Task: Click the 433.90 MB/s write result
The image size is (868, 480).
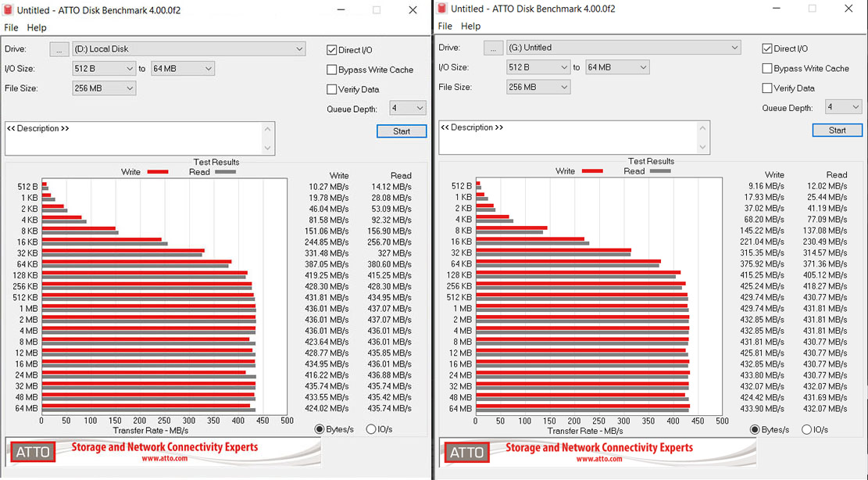Action: point(763,409)
